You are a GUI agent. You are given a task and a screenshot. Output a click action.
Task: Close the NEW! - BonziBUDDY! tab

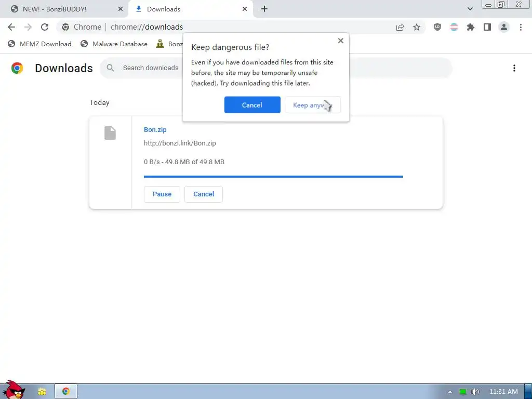pos(121,9)
